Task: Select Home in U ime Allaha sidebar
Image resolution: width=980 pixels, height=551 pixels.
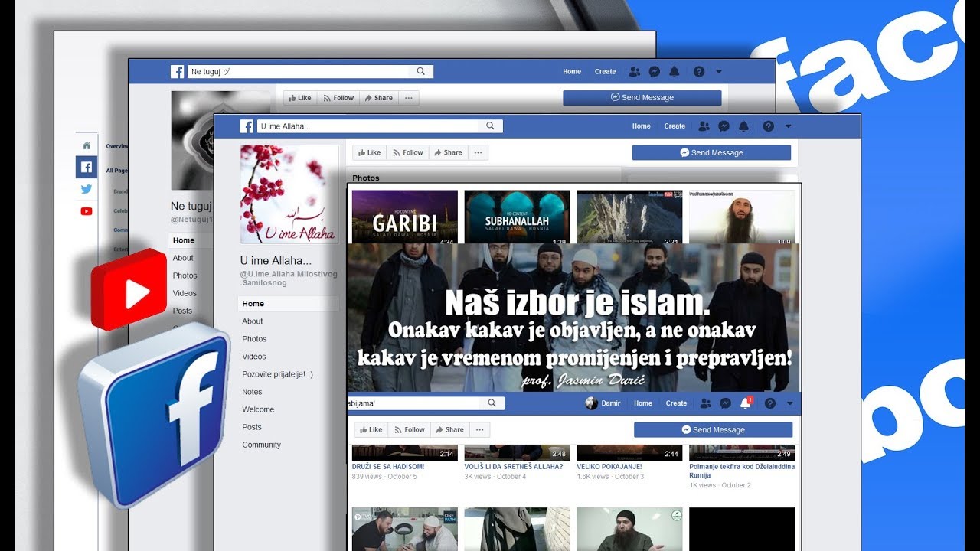Action: coord(288,304)
